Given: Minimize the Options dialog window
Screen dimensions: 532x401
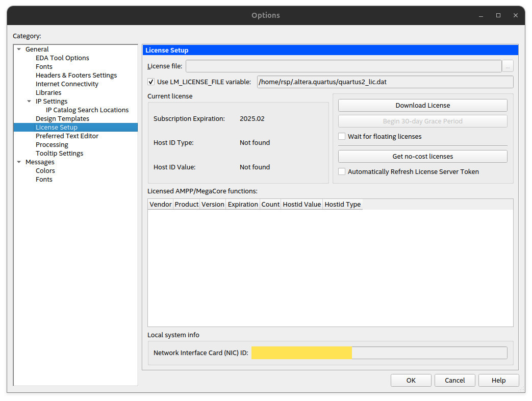Looking at the screenshot, I should coord(480,15).
